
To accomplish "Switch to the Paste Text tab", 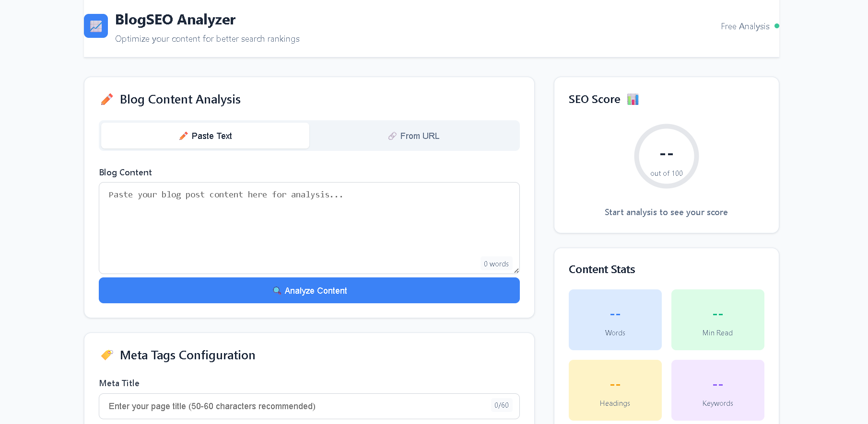I will pyautogui.click(x=205, y=136).
